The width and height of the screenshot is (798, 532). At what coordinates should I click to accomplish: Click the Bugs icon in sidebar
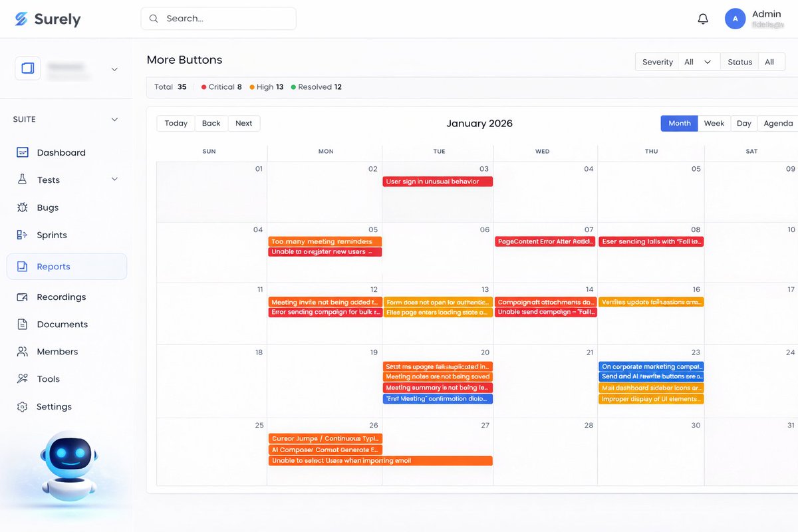click(23, 207)
